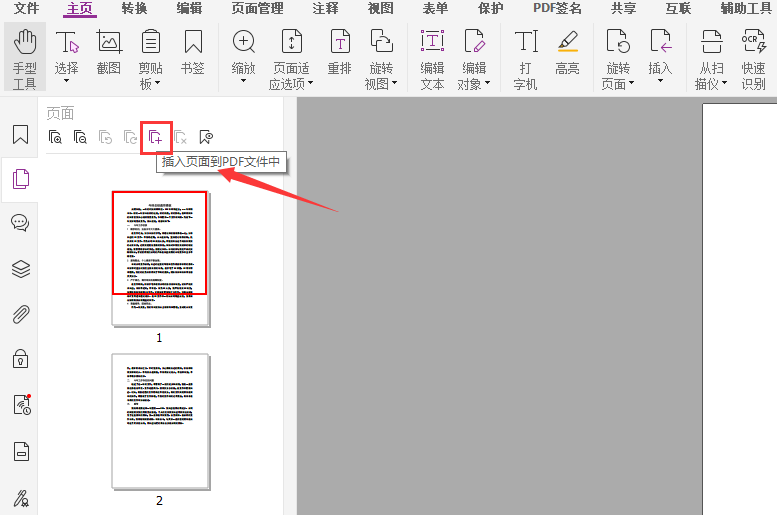Click enlarge page thumbnails icon
This screenshot has height=515, width=777.
point(55,137)
